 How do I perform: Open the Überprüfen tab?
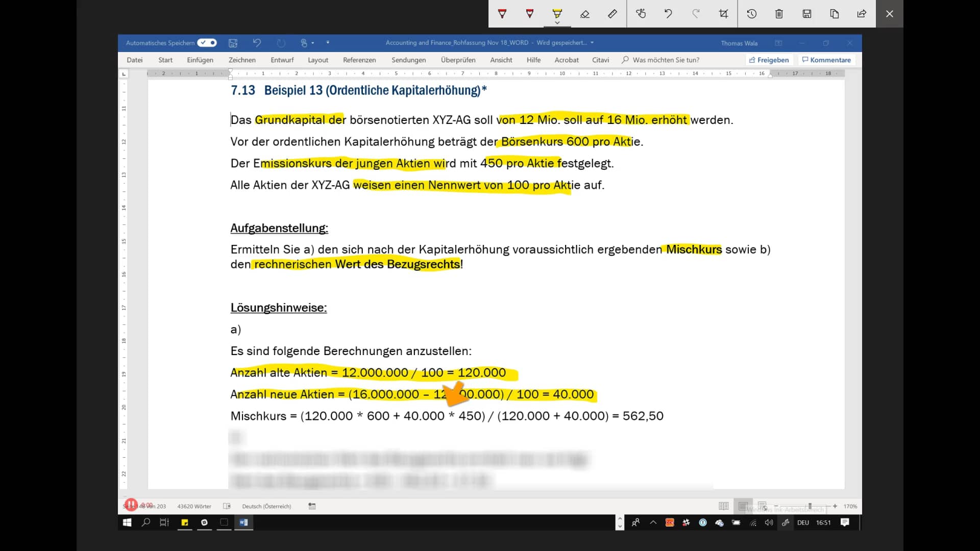[x=458, y=60]
